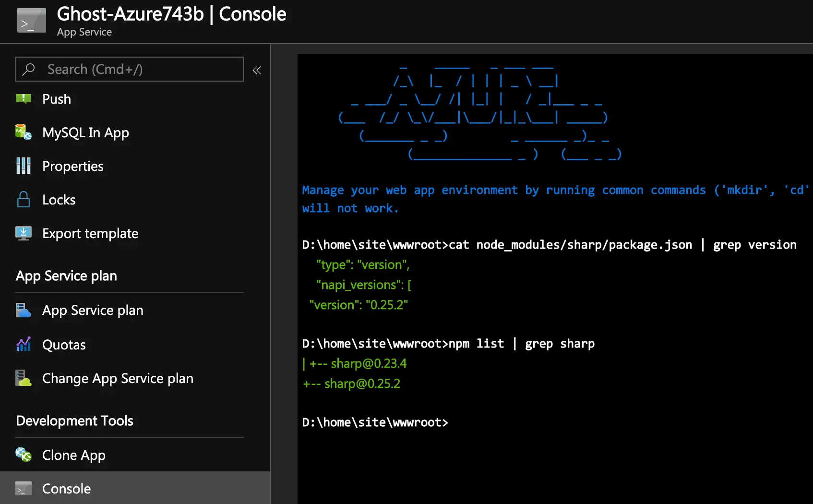Click the magnifier icon in search box

29,69
